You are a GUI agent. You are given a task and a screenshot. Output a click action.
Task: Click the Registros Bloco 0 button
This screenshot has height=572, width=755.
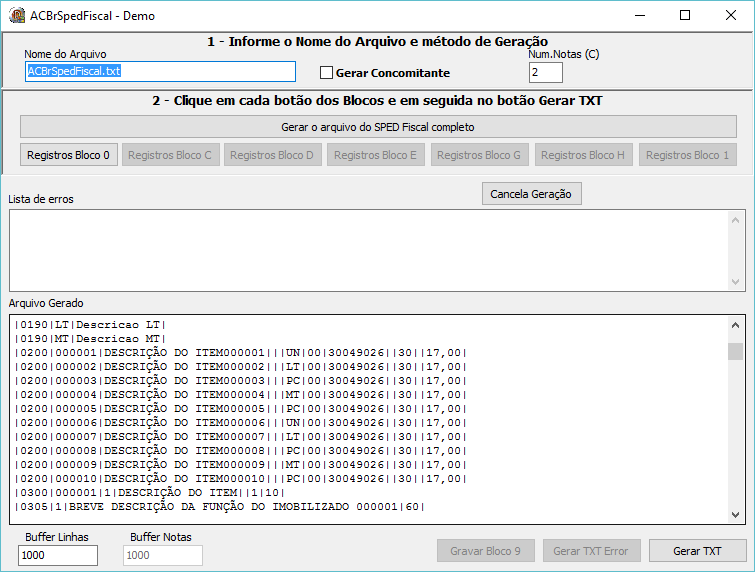(68, 155)
